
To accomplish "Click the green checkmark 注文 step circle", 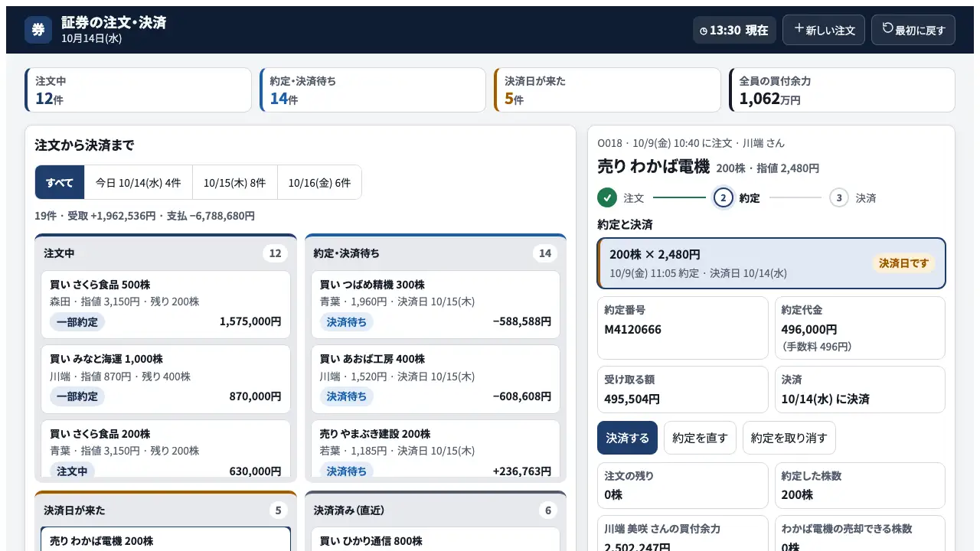I will click(x=607, y=197).
